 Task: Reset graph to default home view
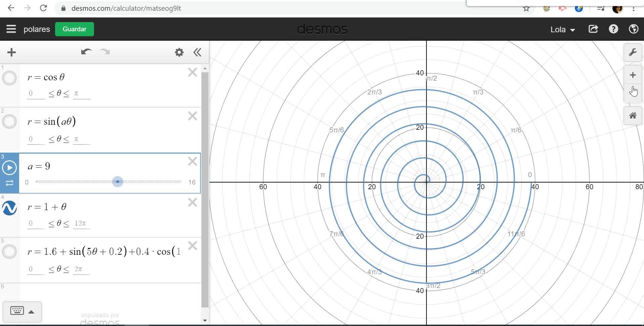pyautogui.click(x=633, y=116)
